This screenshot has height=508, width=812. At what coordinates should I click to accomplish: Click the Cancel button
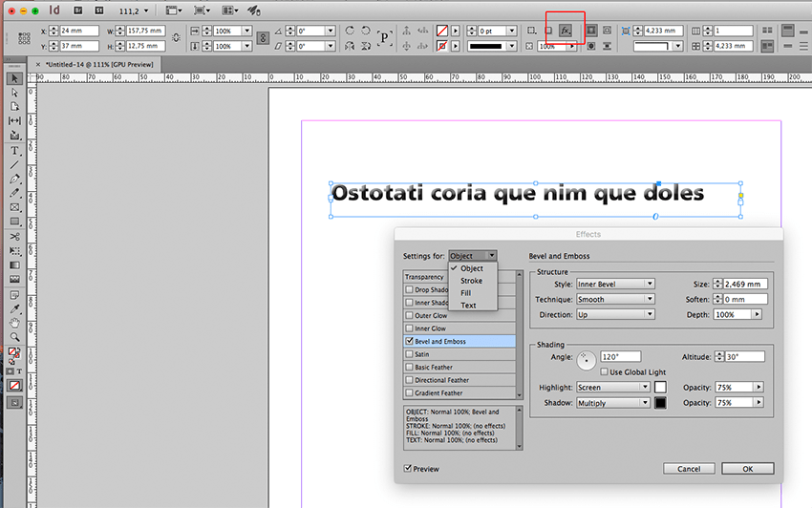coord(689,469)
